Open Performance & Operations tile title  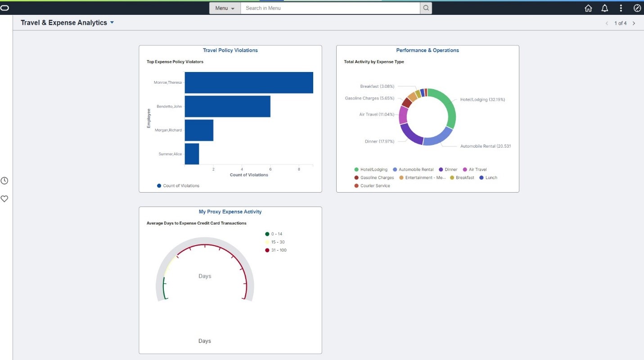pos(428,50)
